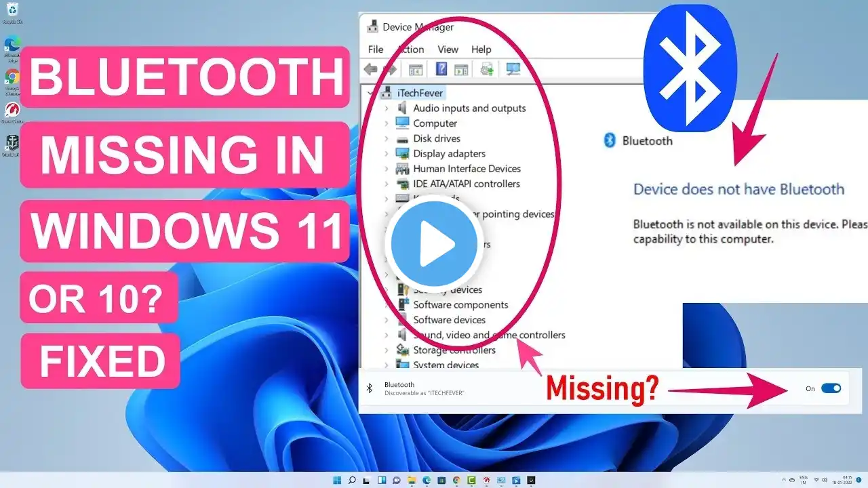This screenshot has height=488, width=868.
Task: Click the Scan for hardware changes monitor icon
Action: point(513,69)
